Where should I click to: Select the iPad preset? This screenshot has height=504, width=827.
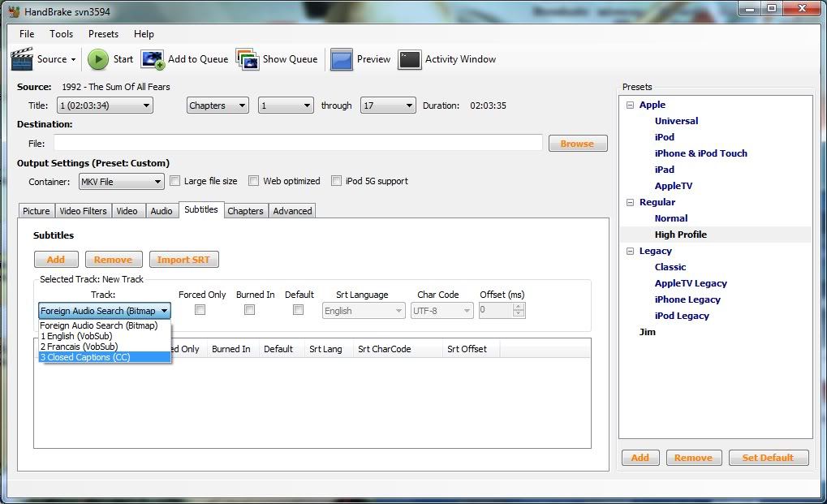coord(664,170)
